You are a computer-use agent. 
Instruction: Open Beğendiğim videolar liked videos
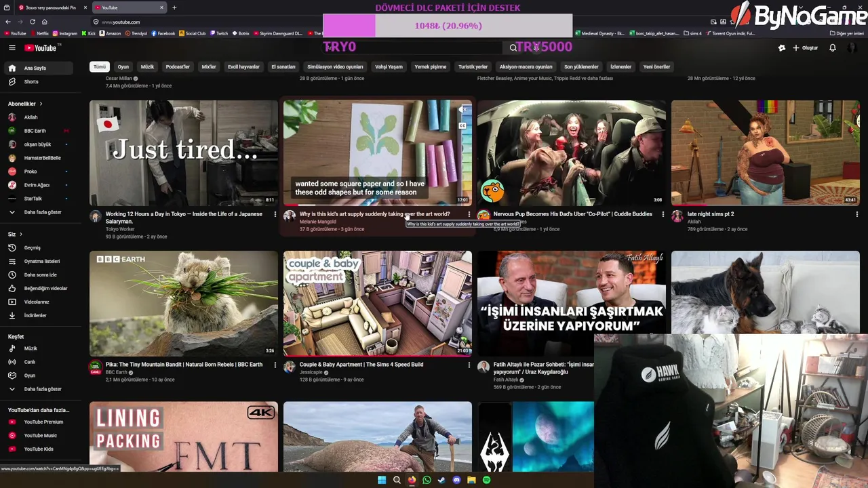(39, 289)
